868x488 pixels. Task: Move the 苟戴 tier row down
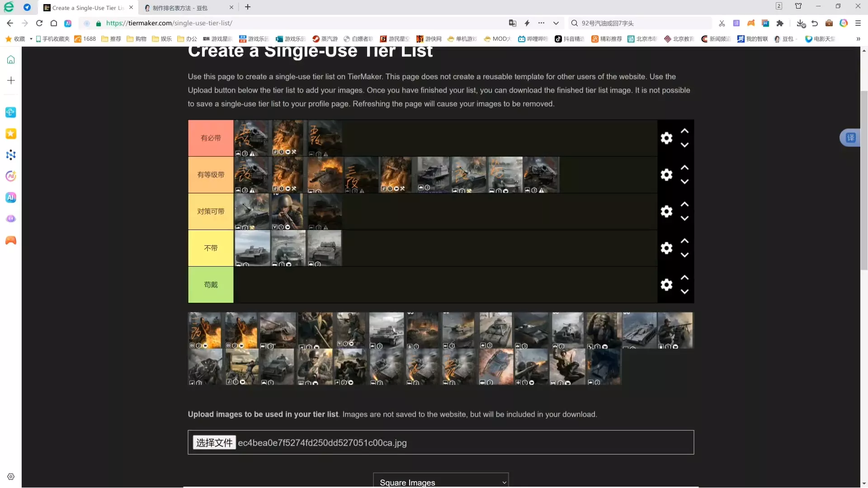pos(684,291)
